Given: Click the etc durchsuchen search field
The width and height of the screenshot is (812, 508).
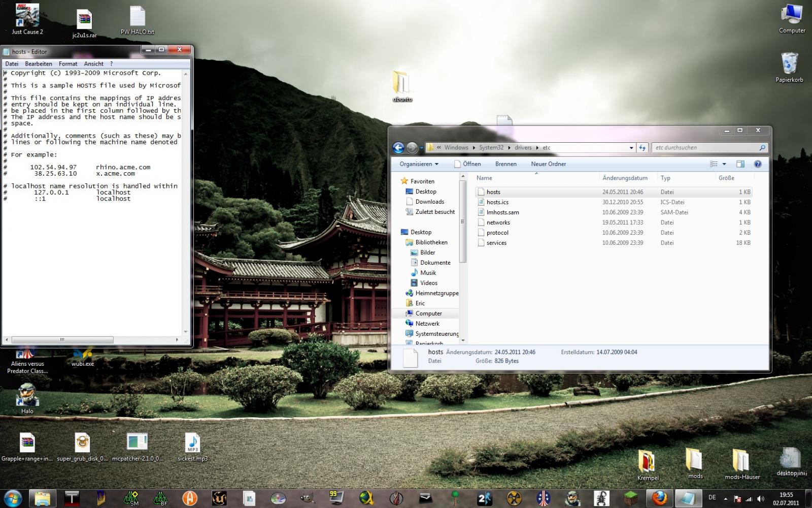Looking at the screenshot, I should (x=705, y=148).
